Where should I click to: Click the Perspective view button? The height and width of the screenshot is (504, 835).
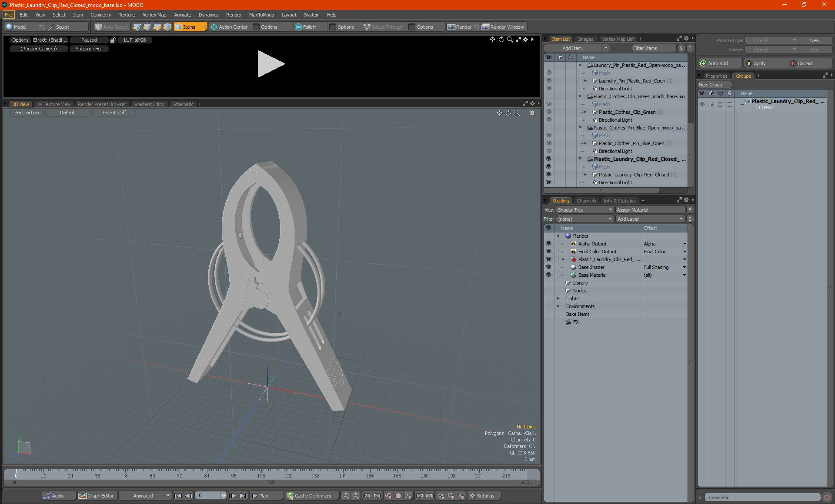[27, 113]
